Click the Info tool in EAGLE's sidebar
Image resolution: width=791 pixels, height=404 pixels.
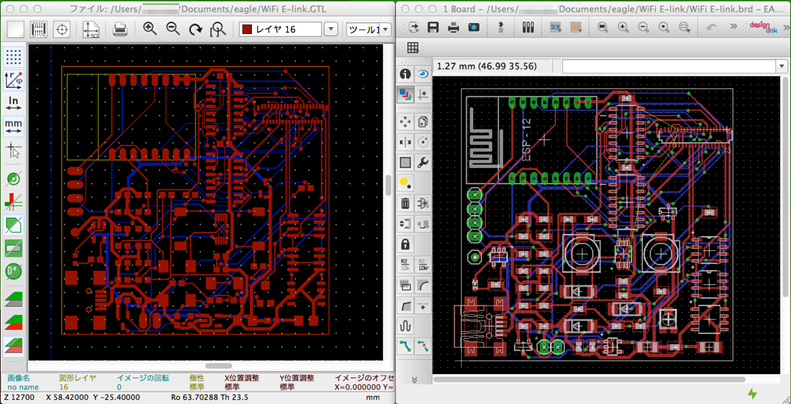pos(405,74)
